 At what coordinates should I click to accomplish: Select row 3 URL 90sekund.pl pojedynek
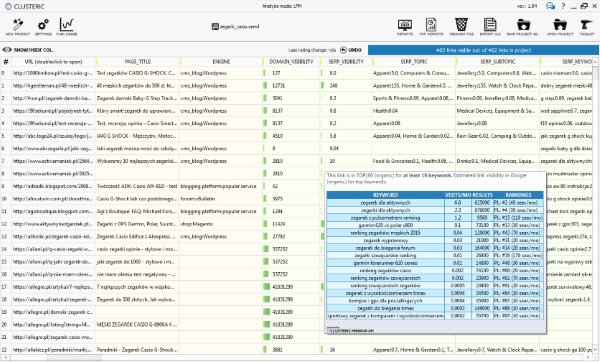[x=53, y=111]
